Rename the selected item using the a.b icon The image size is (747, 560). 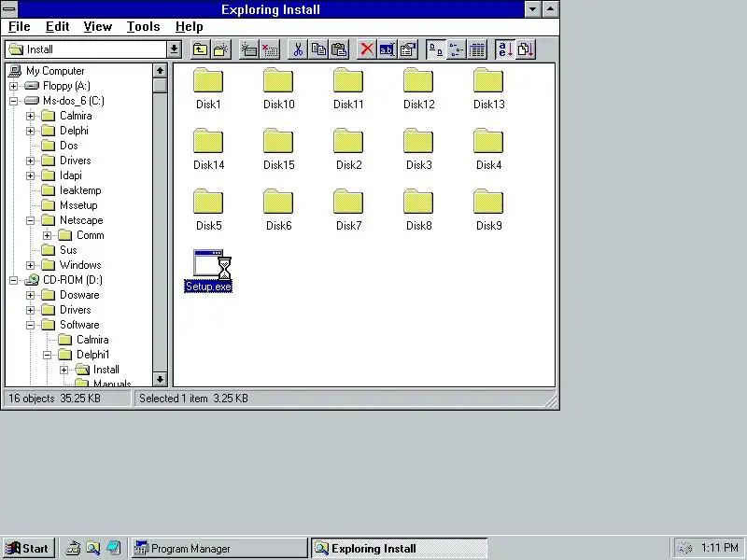click(387, 49)
